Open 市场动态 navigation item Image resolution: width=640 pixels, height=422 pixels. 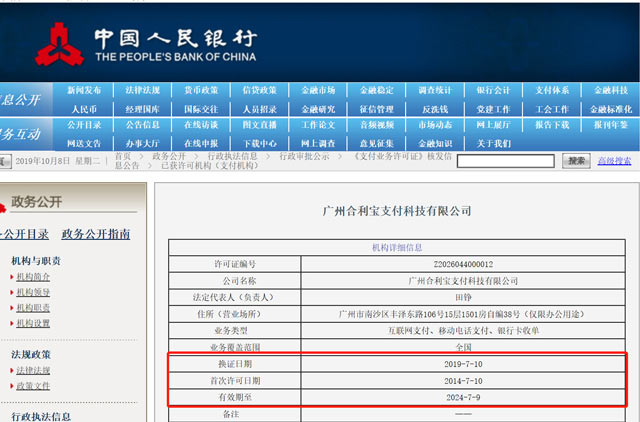coord(435,125)
